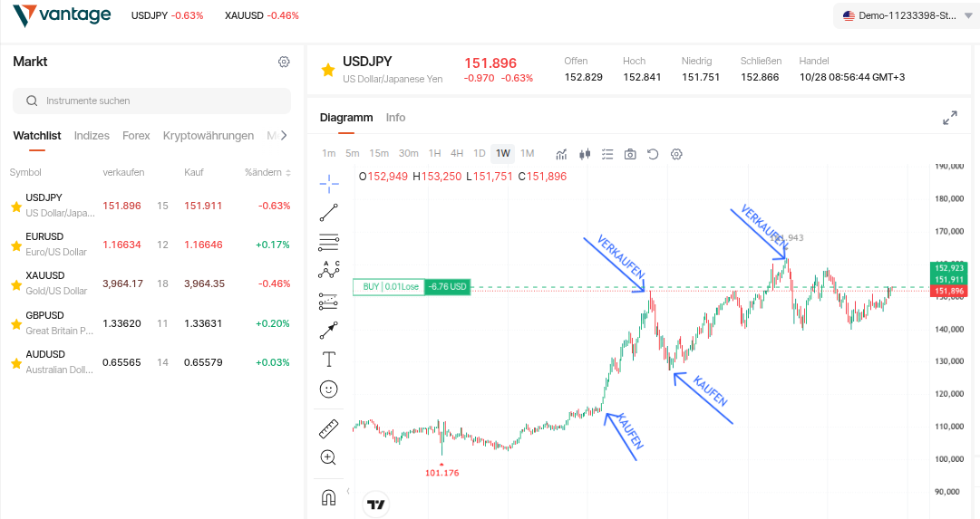Click EURUSD sell price 1.16634
Screen dimensions: 980x519
(x=121, y=245)
